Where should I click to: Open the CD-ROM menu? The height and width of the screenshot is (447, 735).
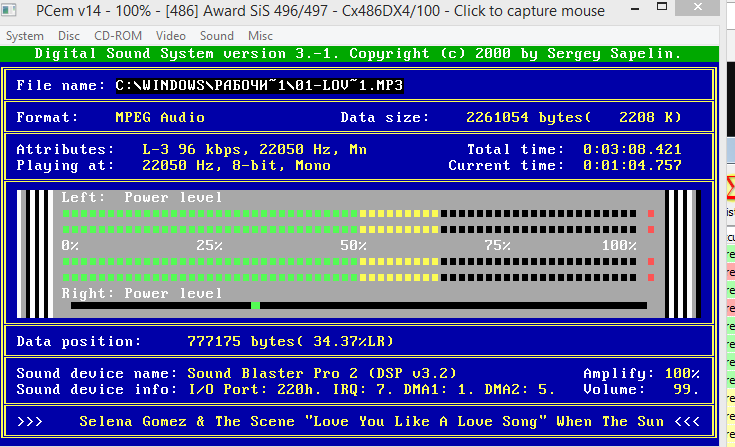tap(118, 36)
